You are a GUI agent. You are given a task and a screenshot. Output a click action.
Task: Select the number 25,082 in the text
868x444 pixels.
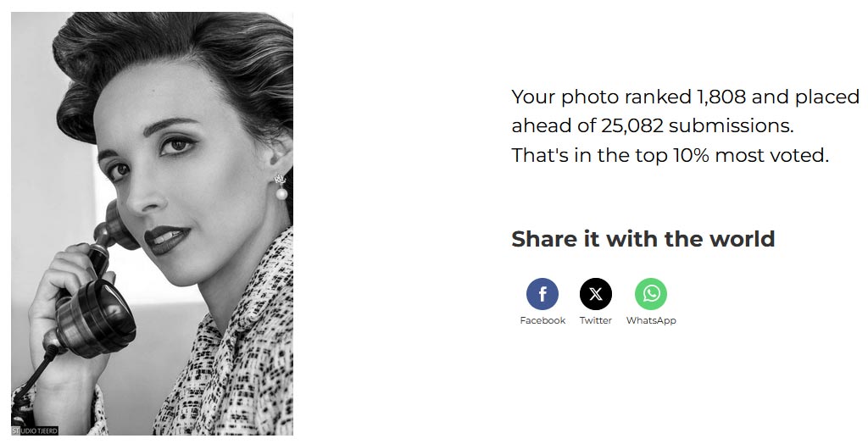point(632,125)
